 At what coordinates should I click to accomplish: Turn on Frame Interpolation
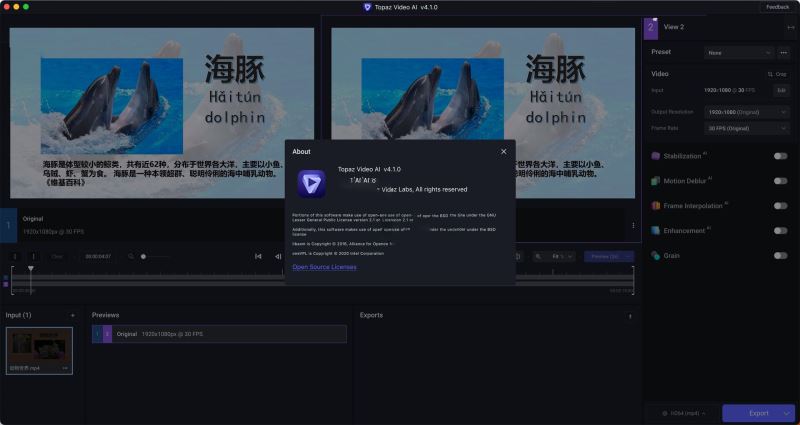[780, 206]
